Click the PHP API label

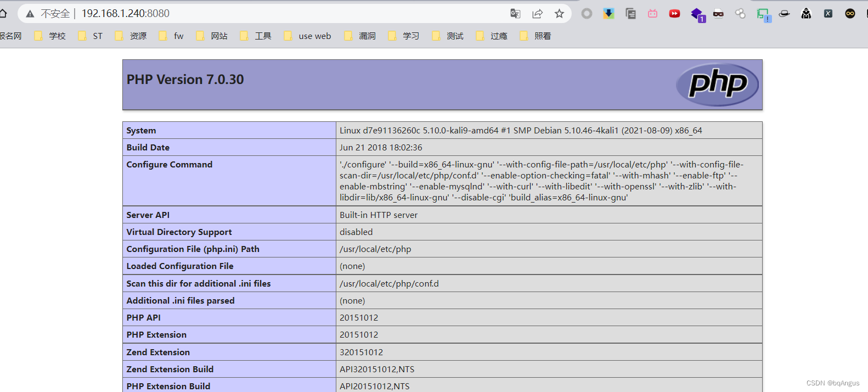click(144, 318)
